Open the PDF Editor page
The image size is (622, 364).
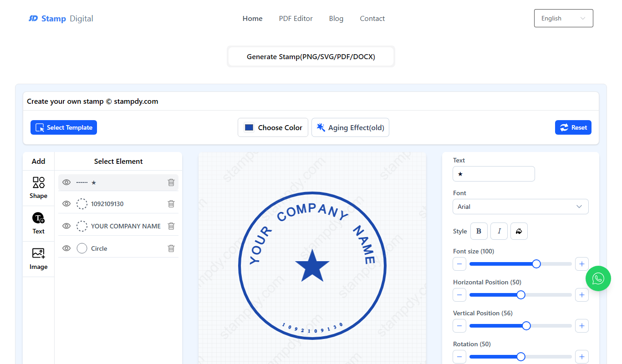coord(296,19)
